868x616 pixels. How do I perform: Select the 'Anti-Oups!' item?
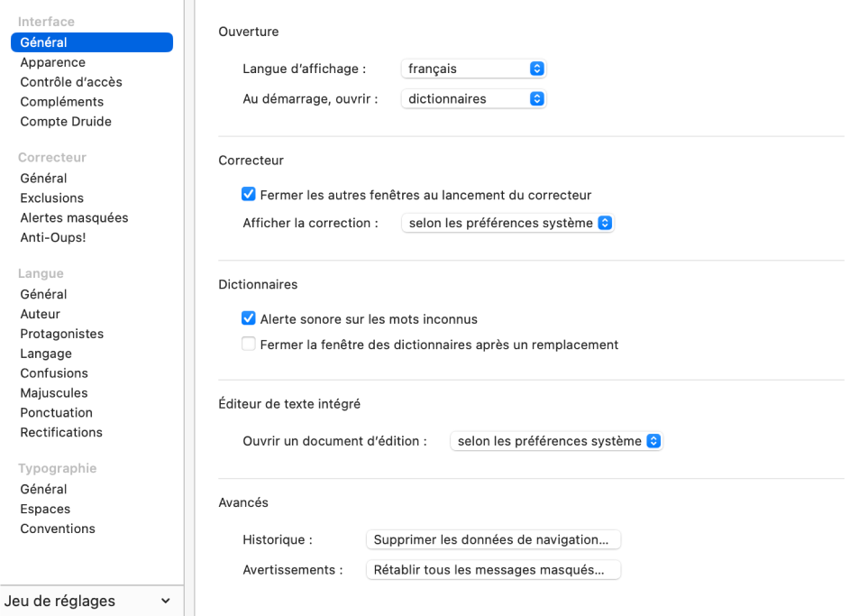(x=53, y=238)
